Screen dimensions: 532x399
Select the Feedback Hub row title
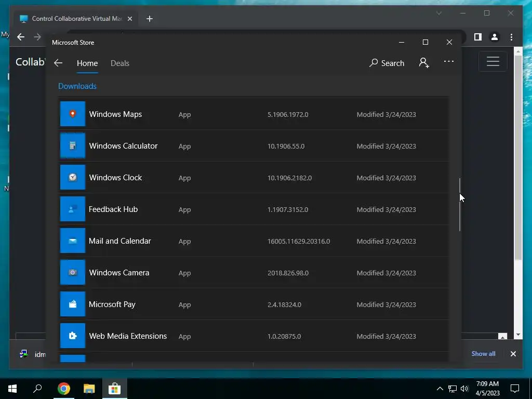point(113,209)
